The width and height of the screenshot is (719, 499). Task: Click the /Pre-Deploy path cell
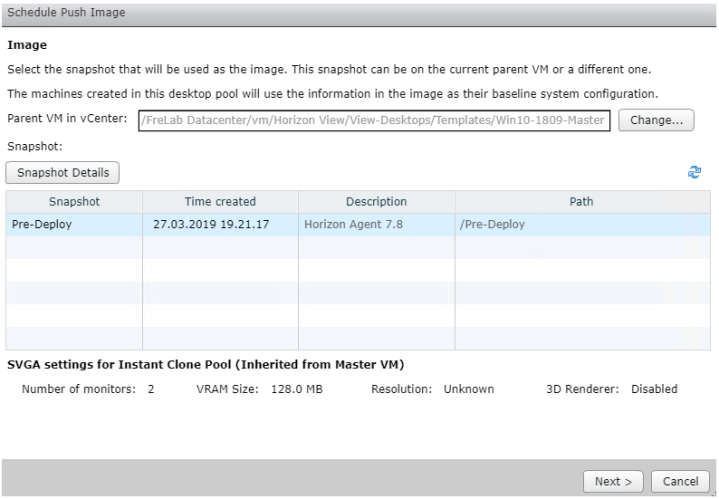492,224
